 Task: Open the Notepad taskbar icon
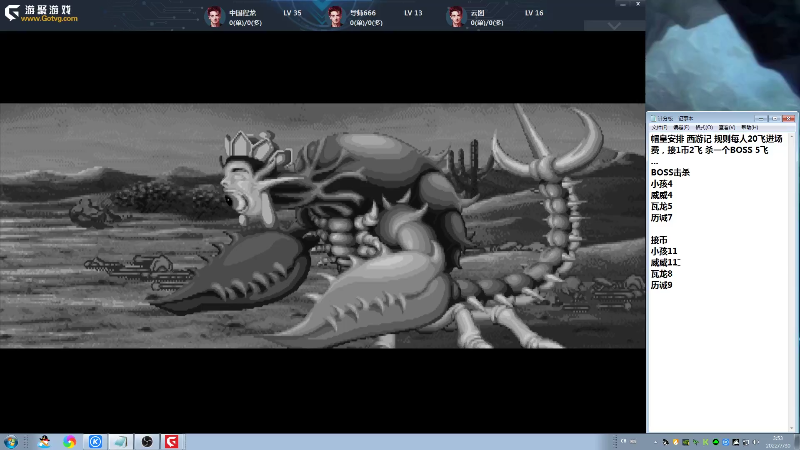[x=121, y=442]
